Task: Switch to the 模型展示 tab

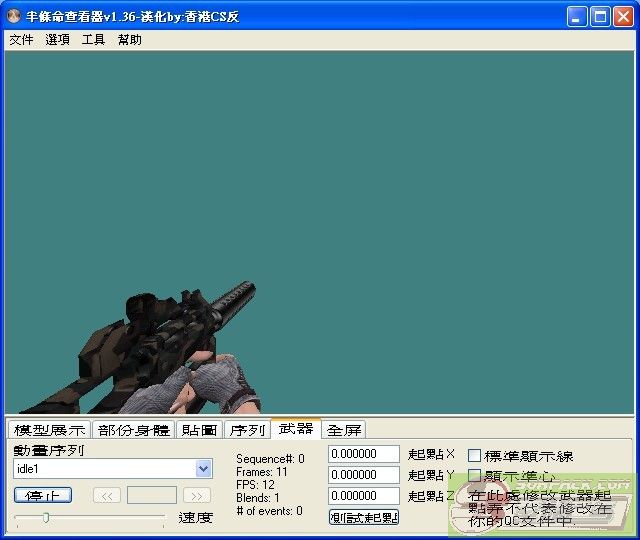Action: coord(49,430)
